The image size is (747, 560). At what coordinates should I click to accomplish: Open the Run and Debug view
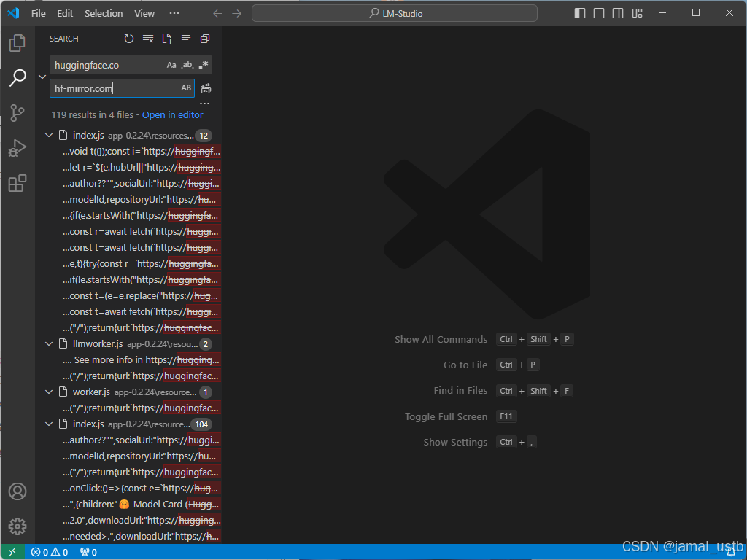(17, 148)
